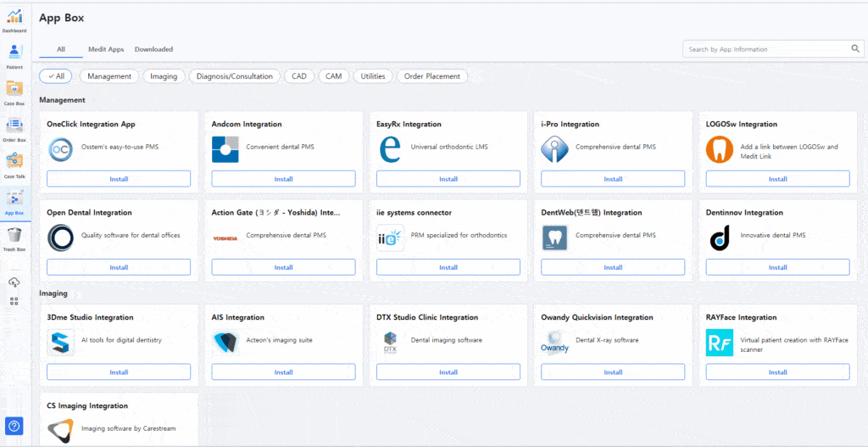Click the iie systems connector logo
This screenshot has height=447, width=868.
pos(390,238)
